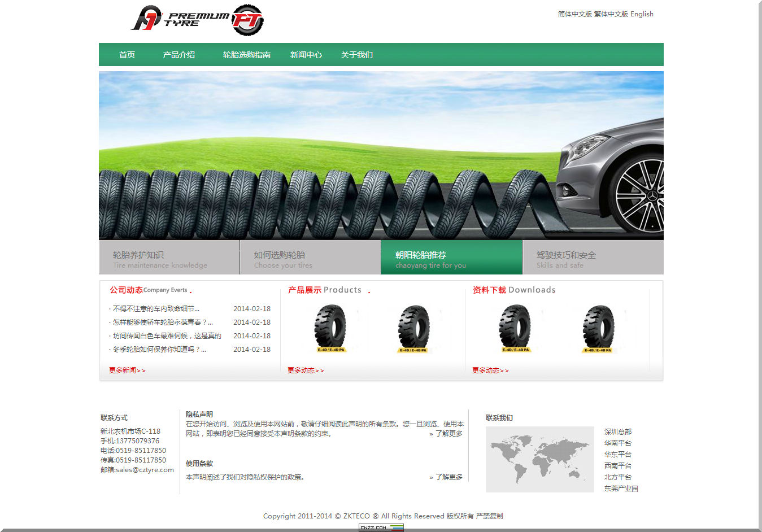
Task: Open second tire image under Products
Action: (x=413, y=329)
